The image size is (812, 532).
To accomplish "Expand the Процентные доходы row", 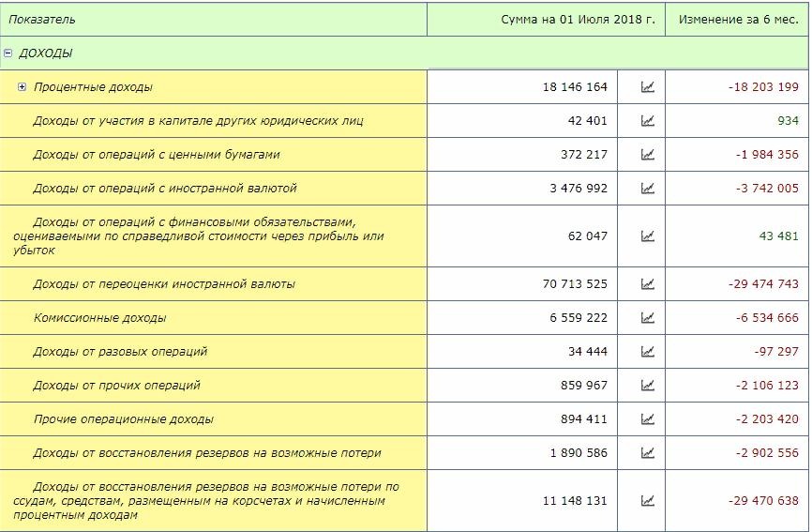I will (23, 87).
